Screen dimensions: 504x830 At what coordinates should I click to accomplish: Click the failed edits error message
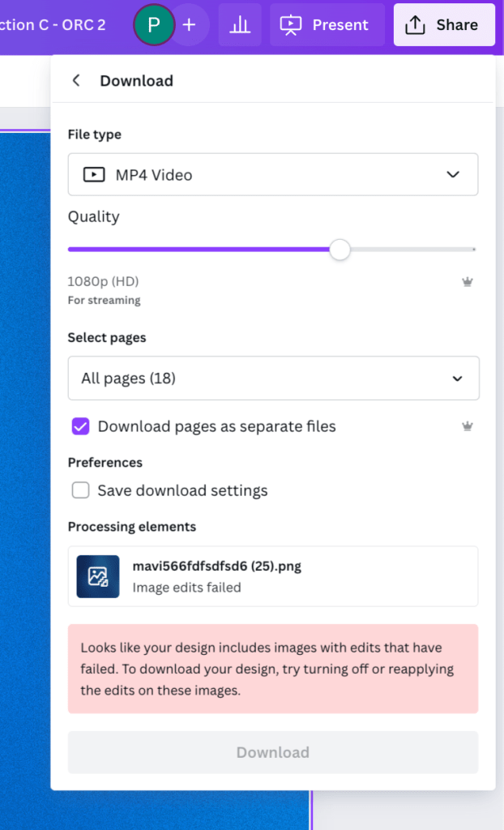coord(273,669)
